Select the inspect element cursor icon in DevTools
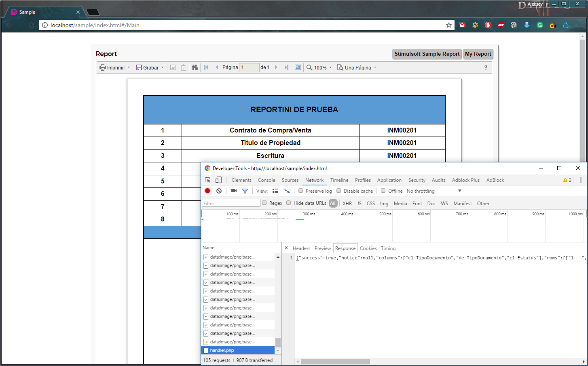588x366 pixels. click(x=208, y=180)
